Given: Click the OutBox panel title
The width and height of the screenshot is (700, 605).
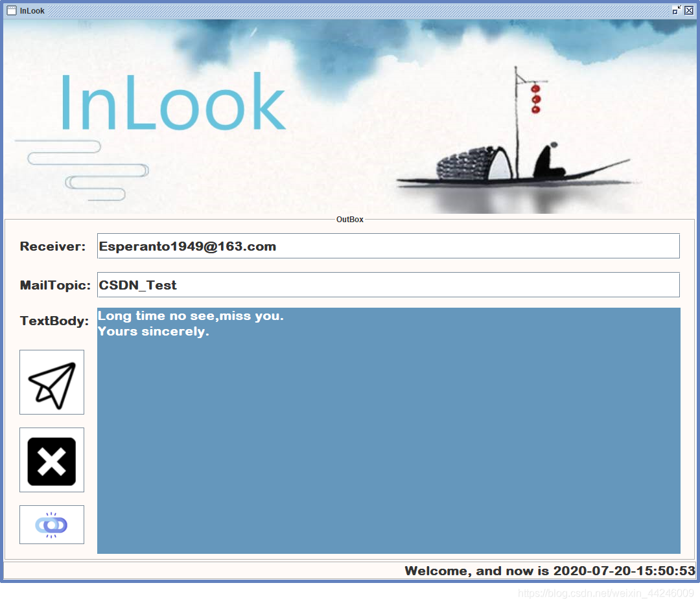Looking at the screenshot, I should click(350, 220).
